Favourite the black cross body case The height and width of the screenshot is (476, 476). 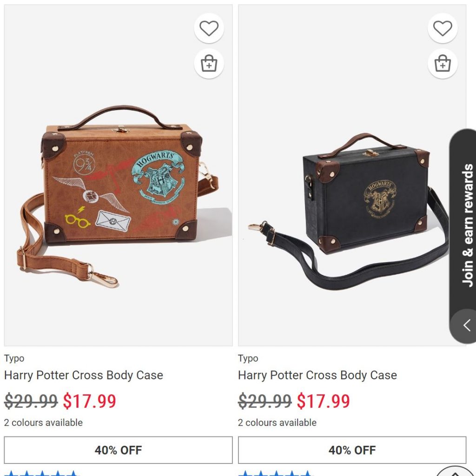click(x=443, y=29)
